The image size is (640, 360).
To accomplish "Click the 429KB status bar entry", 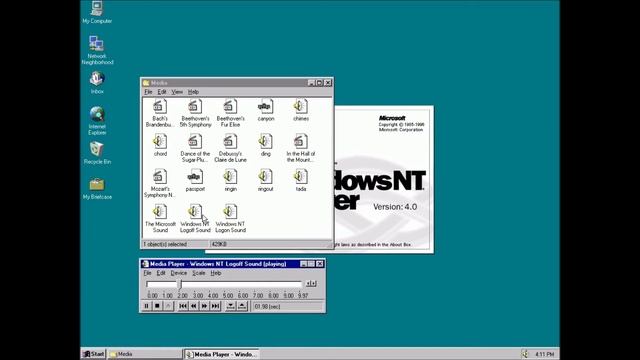I will [219, 244].
